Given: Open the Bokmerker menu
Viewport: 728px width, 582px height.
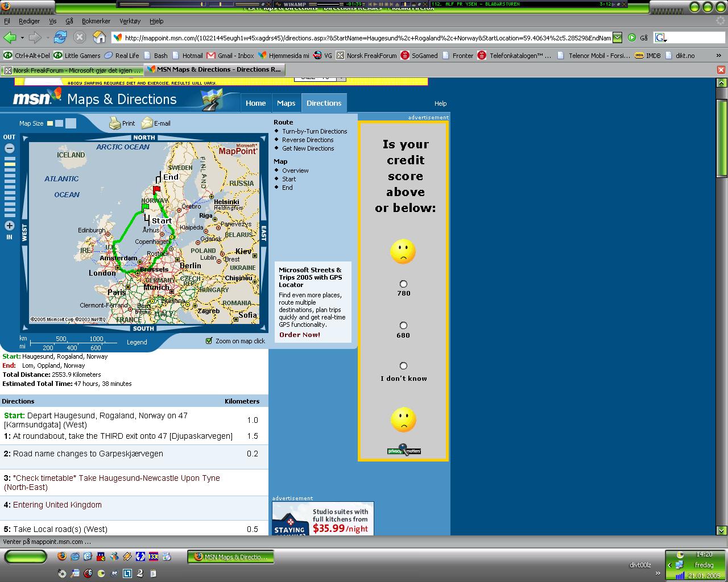Looking at the screenshot, I should [x=96, y=21].
